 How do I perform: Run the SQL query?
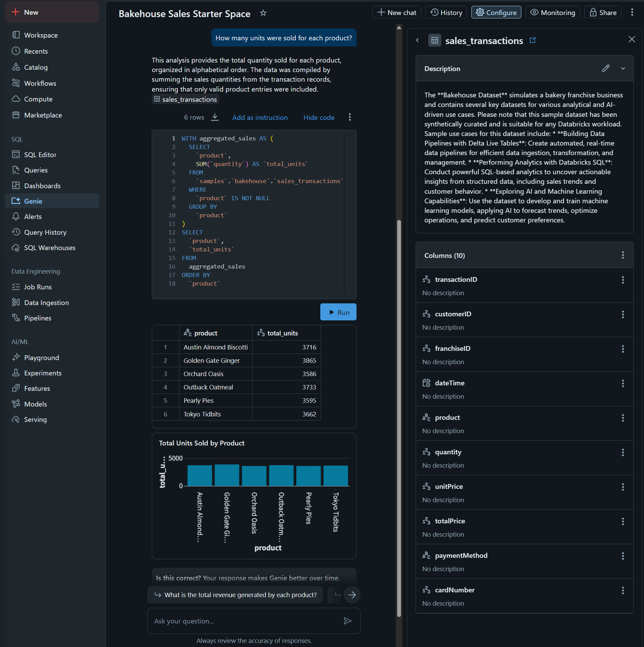(x=338, y=312)
